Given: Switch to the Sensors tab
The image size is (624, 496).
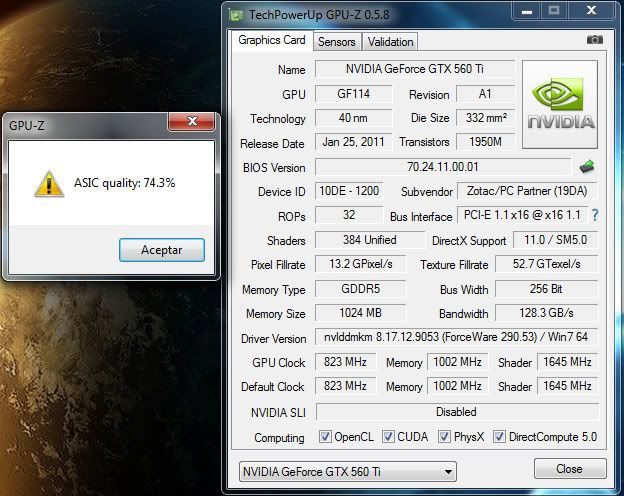Looking at the screenshot, I should pyautogui.click(x=336, y=42).
